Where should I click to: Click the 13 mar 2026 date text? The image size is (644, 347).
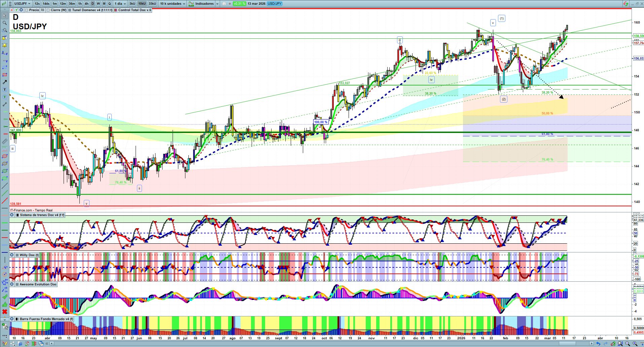256,4
